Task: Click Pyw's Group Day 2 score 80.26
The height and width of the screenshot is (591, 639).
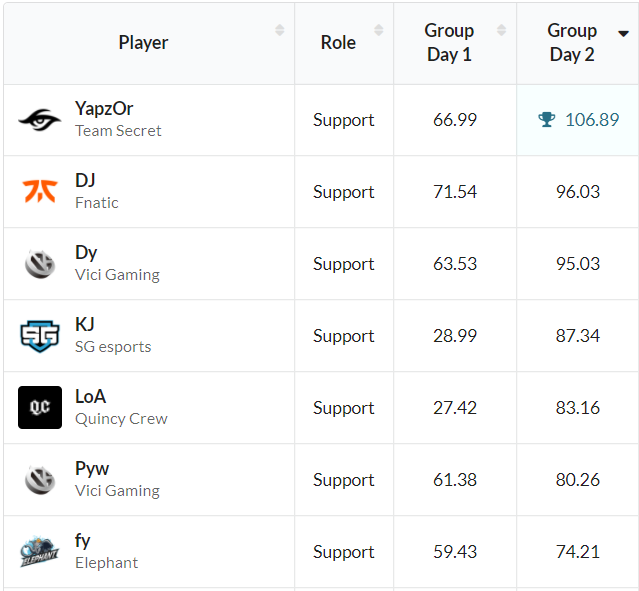Action: [578, 480]
